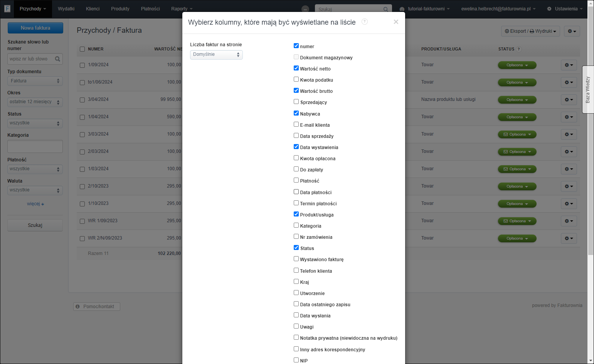Screen dimensions: 594x364
Task: Click the STATUS column help question mark
Action: 519,49
